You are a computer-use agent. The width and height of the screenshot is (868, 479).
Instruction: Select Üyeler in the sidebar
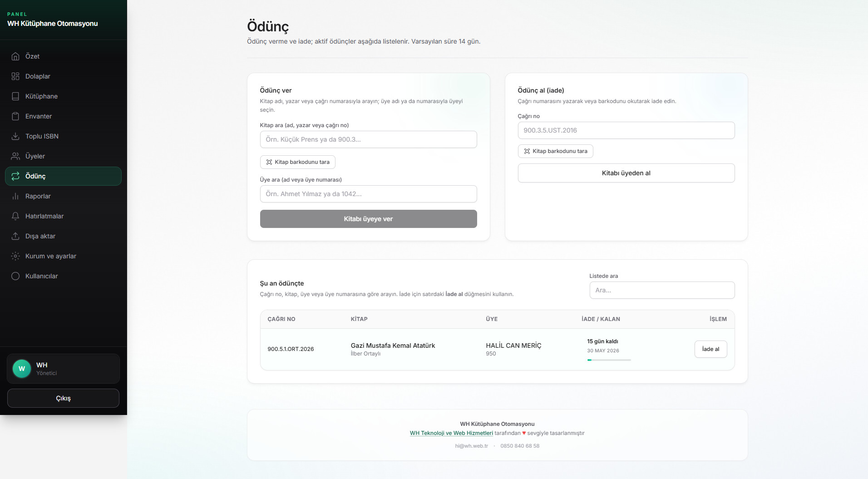click(x=63, y=156)
